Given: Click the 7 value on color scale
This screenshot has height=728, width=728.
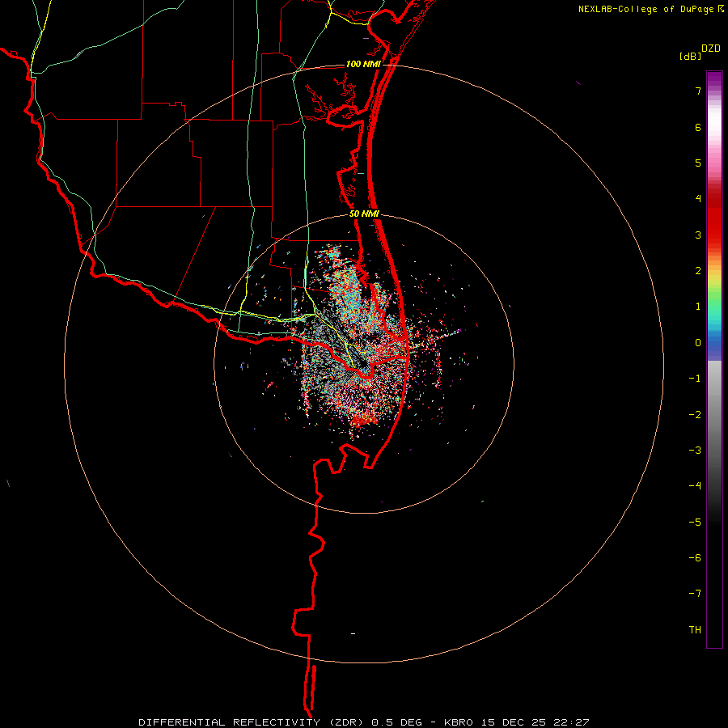Looking at the screenshot, I should click(698, 91).
